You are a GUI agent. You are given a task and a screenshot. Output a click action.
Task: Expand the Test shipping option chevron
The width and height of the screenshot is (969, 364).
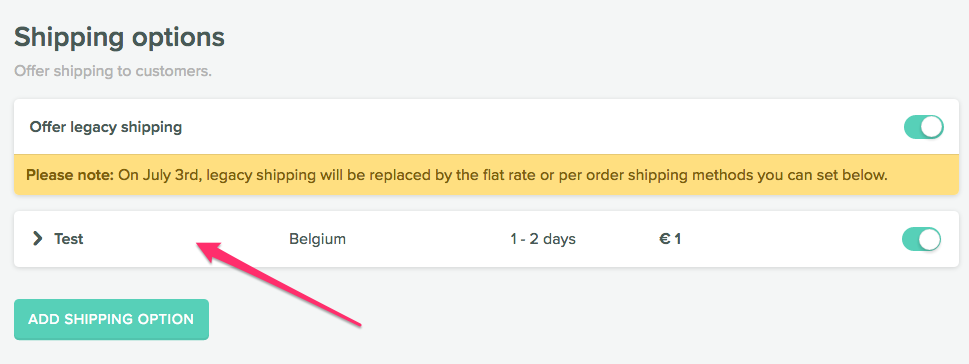point(38,239)
